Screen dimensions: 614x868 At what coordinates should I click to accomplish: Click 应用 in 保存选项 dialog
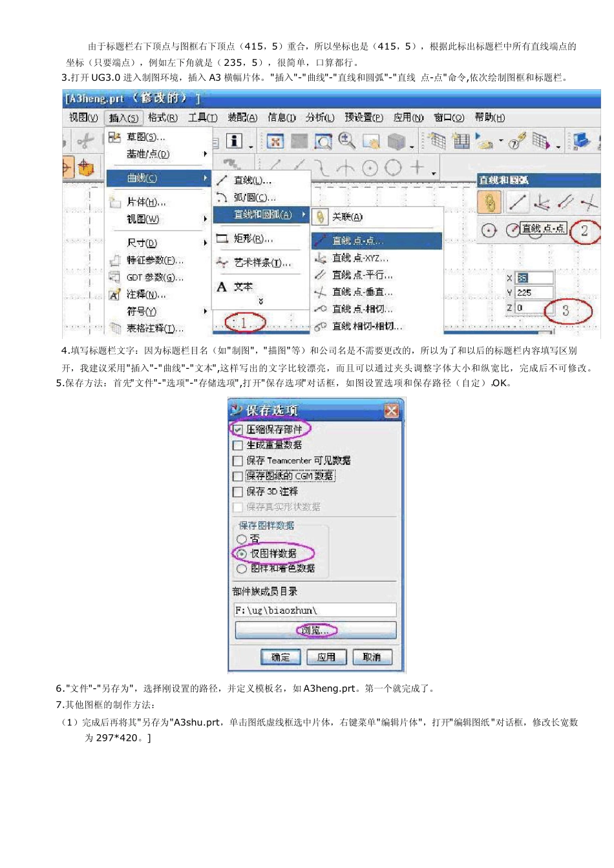pyautogui.click(x=326, y=657)
